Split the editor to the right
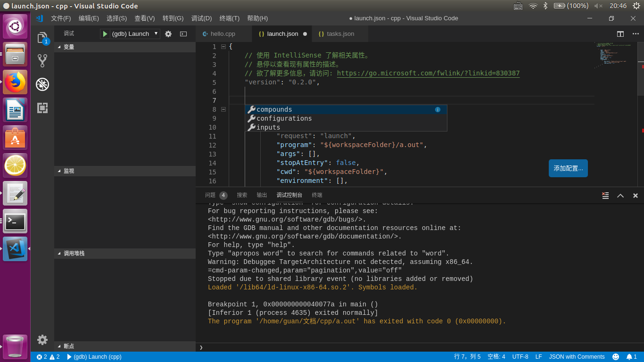This screenshot has width=644, height=362. tap(620, 34)
